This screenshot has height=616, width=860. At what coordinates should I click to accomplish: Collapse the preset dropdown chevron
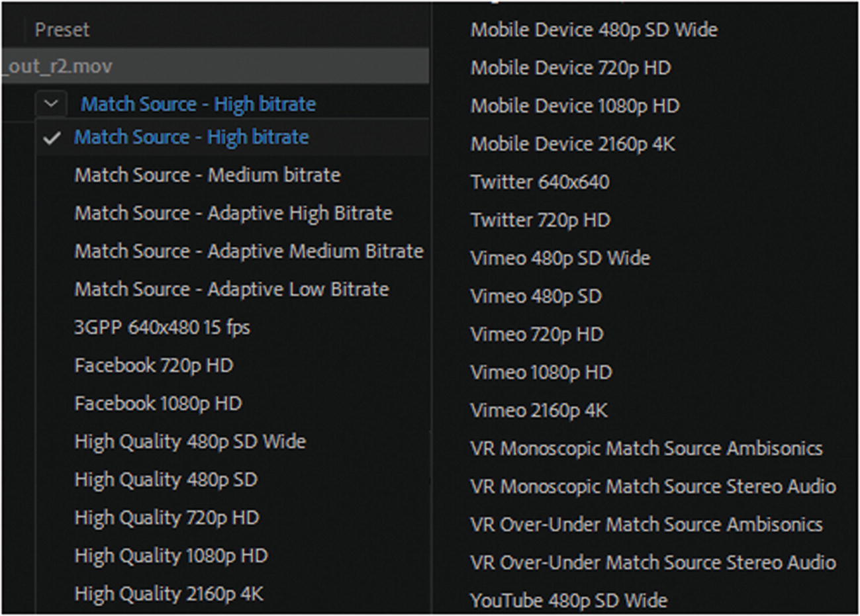tap(51, 104)
